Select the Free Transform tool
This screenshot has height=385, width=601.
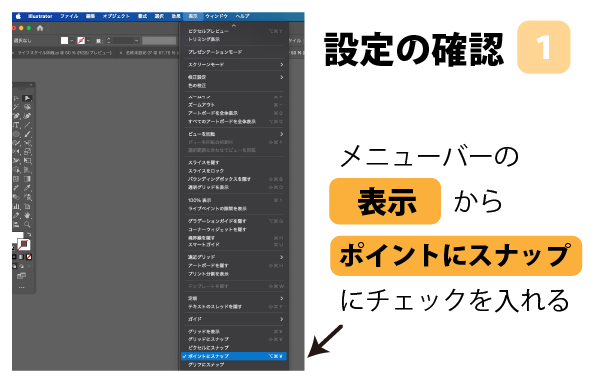[27, 161]
